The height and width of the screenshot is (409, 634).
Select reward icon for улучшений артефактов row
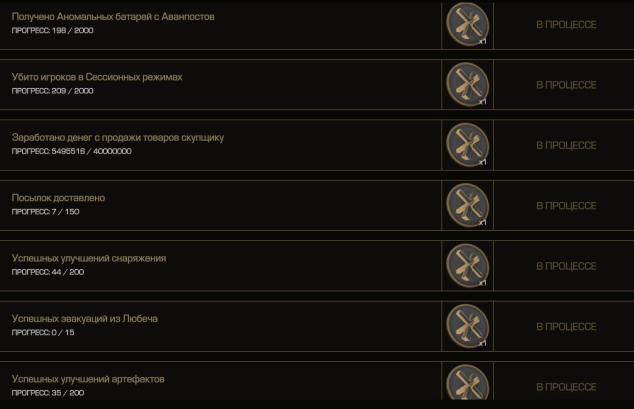467,382
